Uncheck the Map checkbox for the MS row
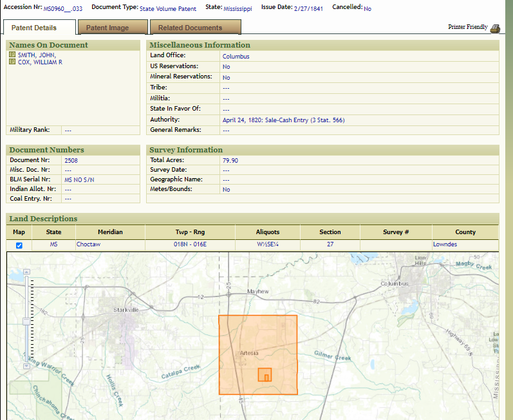This screenshot has height=420, width=513. (19, 245)
